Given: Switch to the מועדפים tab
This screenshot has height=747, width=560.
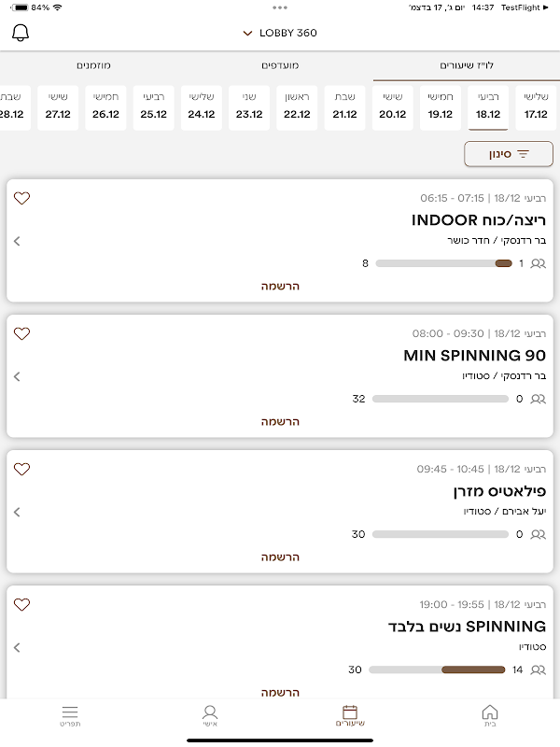Looking at the screenshot, I should [280, 65].
